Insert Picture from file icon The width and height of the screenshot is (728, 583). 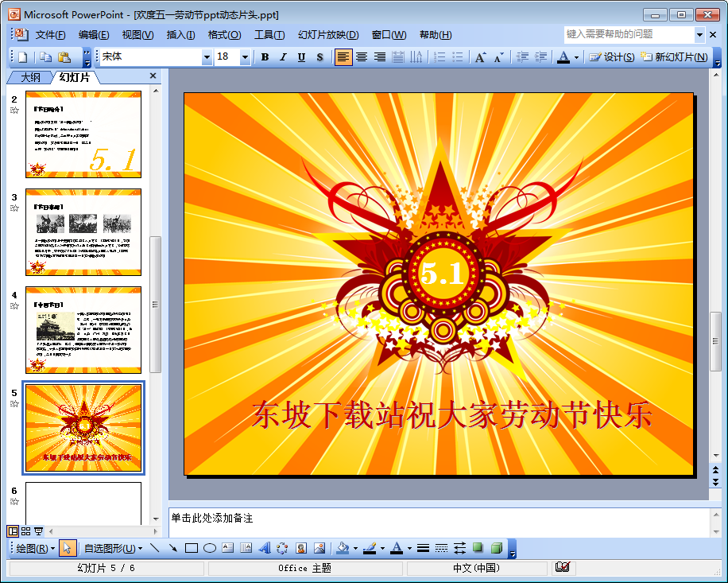(319, 549)
